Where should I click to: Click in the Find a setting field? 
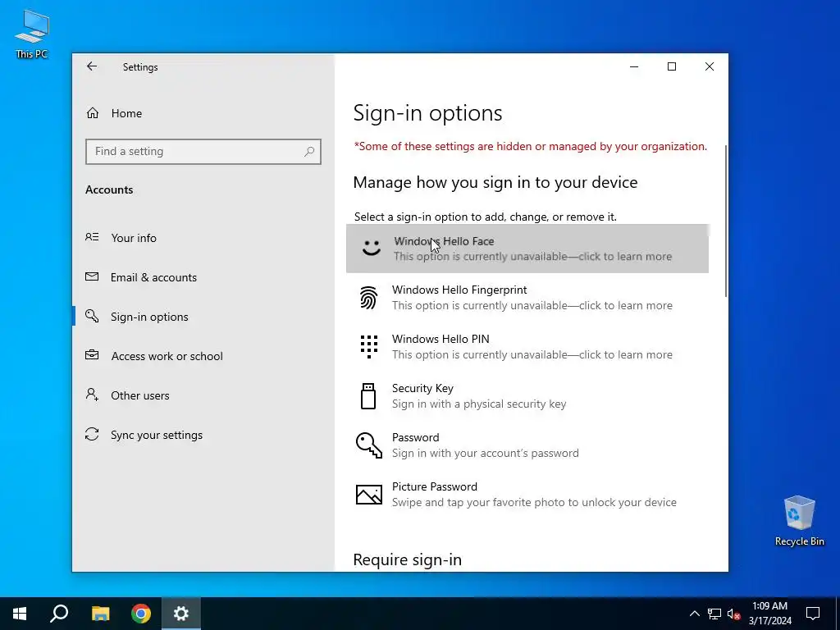pos(203,152)
